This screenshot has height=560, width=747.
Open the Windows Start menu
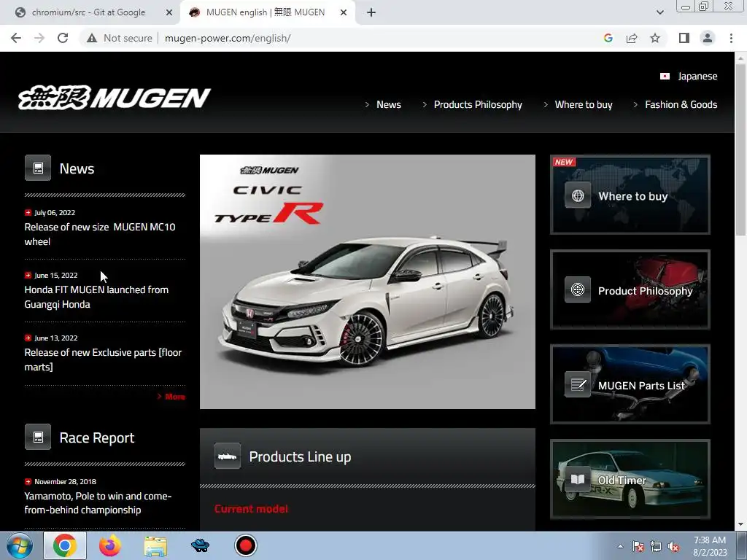tap(19, 545)
